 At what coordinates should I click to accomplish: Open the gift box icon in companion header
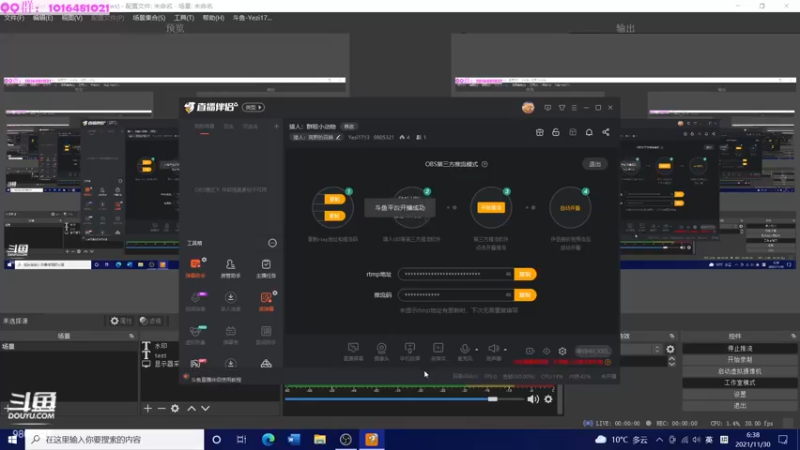coord(540,132)
